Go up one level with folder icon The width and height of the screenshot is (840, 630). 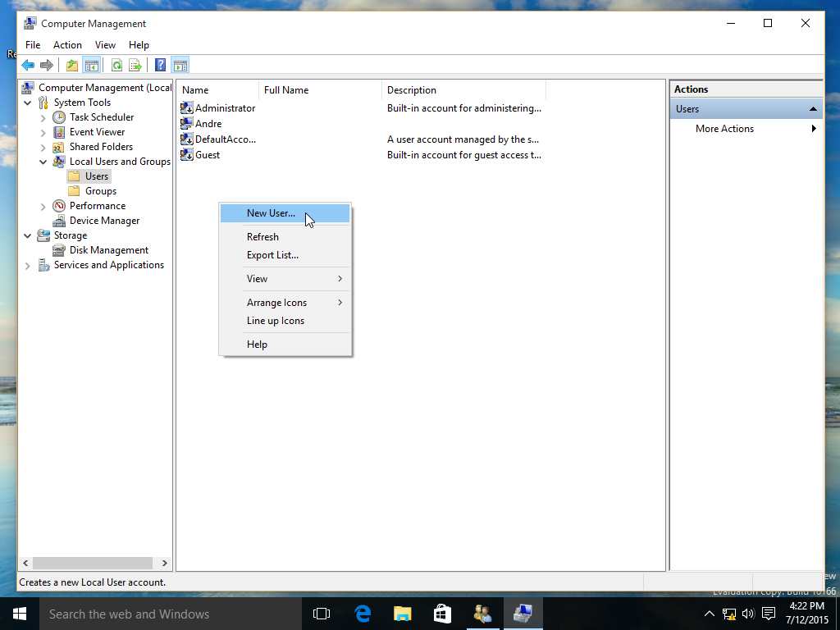click(x=72, y=66)
